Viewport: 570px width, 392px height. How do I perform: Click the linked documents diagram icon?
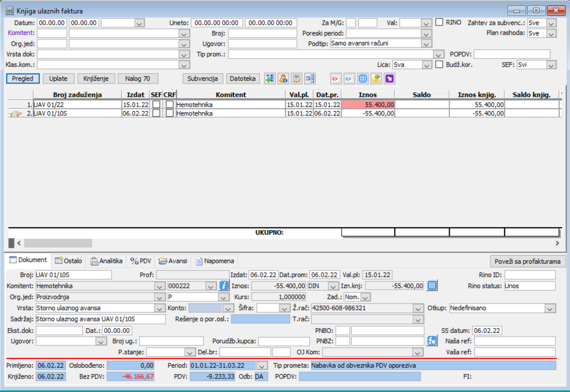click(310, 79)
